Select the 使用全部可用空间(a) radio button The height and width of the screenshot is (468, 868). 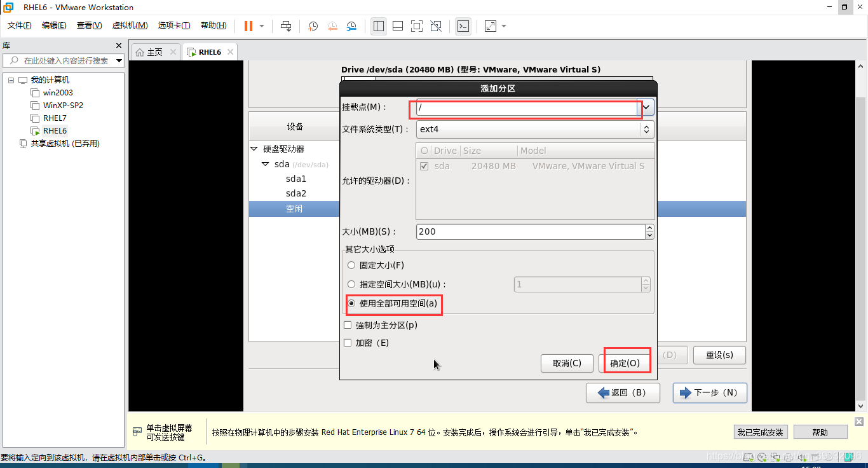[351, 303]
